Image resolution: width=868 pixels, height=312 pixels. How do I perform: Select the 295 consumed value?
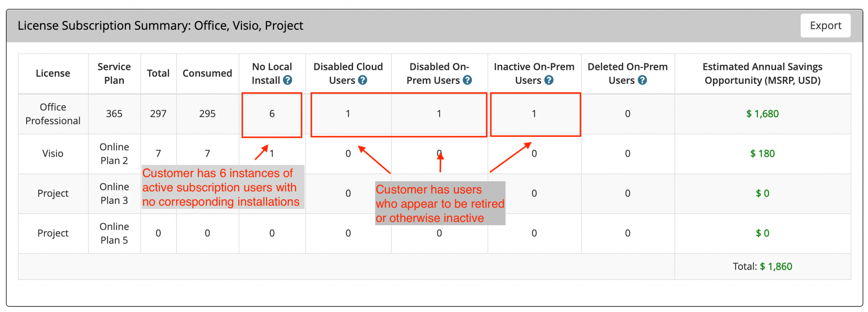tap(207, 113)
